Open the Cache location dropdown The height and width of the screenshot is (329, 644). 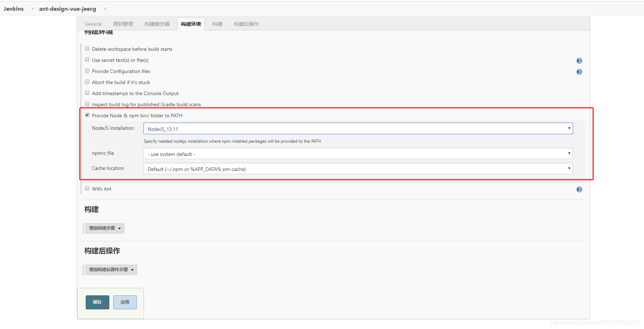[x=569, y=168]
